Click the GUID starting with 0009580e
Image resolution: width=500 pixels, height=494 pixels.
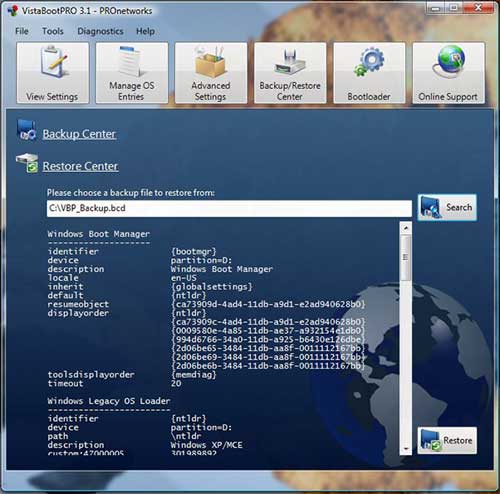pyautogui.click(x=268, y=331)
